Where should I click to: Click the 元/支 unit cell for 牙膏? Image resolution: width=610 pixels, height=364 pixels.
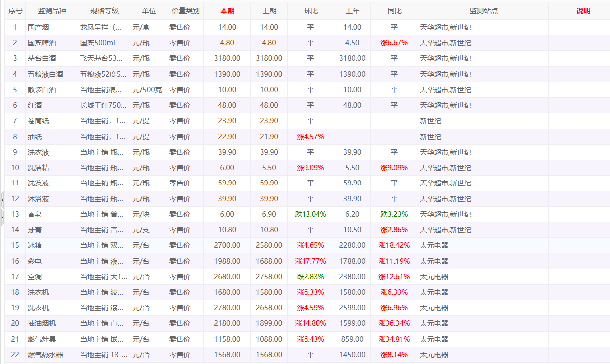[149, 230]
